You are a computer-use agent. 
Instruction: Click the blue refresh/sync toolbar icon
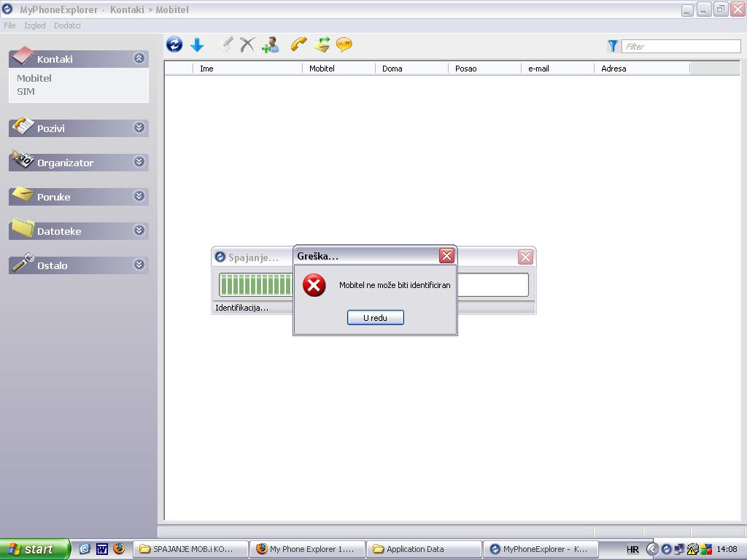click(174, 44)
